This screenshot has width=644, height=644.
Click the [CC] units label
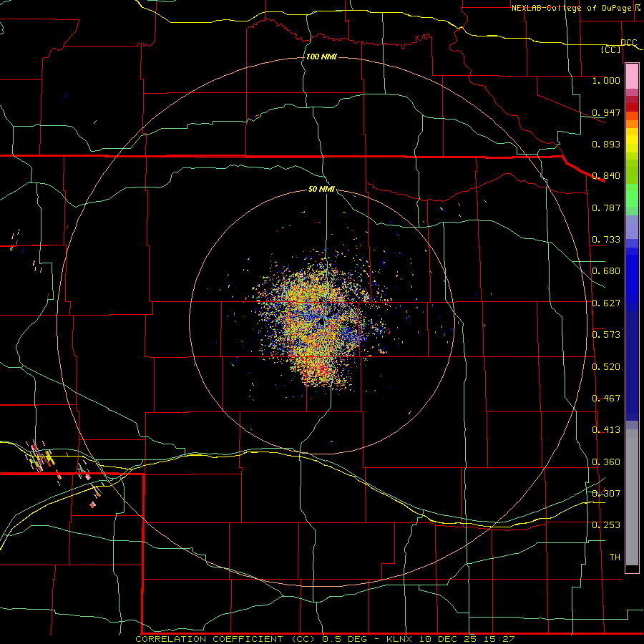tap(610, 49)
